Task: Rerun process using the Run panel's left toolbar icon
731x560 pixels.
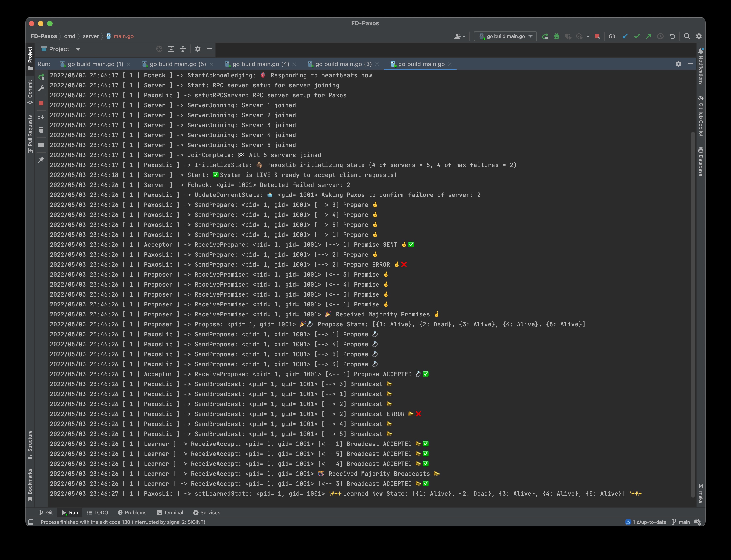Action: click(x=41, y=77)
